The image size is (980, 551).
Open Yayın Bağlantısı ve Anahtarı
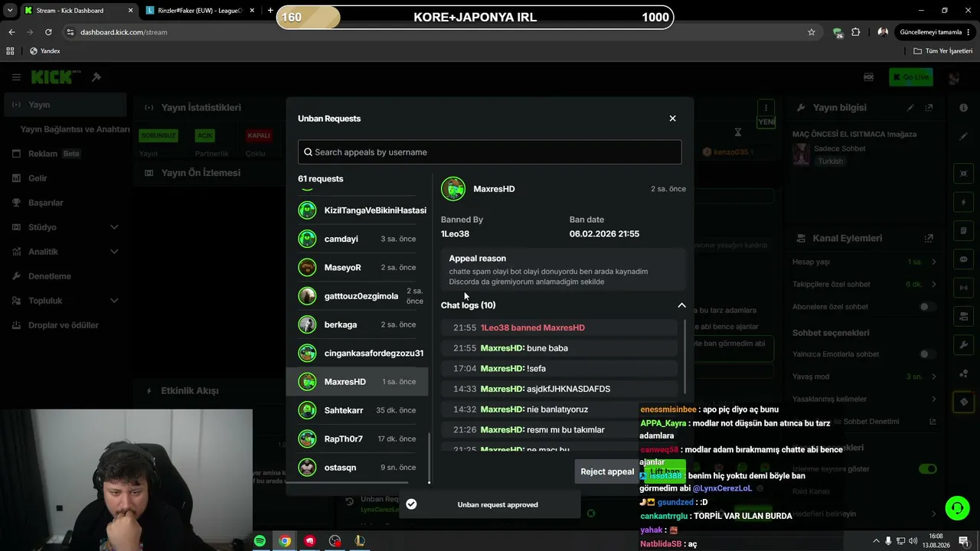75,129
